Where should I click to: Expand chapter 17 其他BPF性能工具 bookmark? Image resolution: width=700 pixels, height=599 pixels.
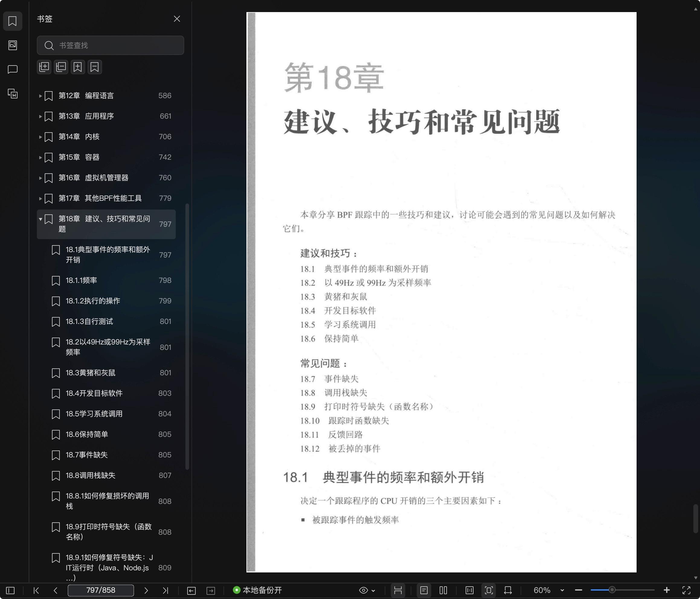40,199
